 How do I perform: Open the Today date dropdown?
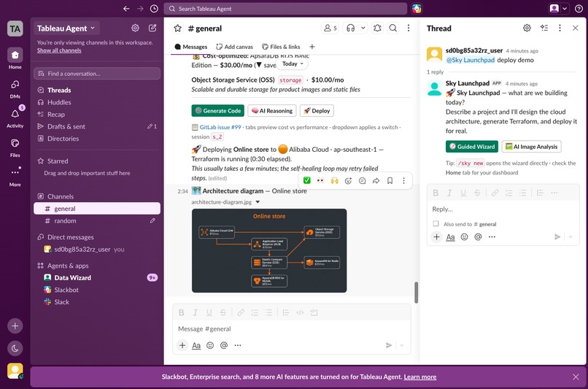(293, 63)
